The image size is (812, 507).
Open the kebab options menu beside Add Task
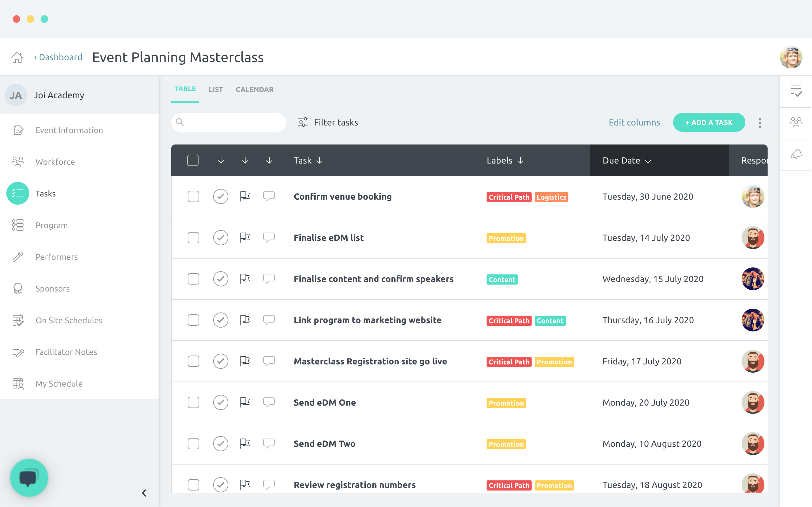760,123
